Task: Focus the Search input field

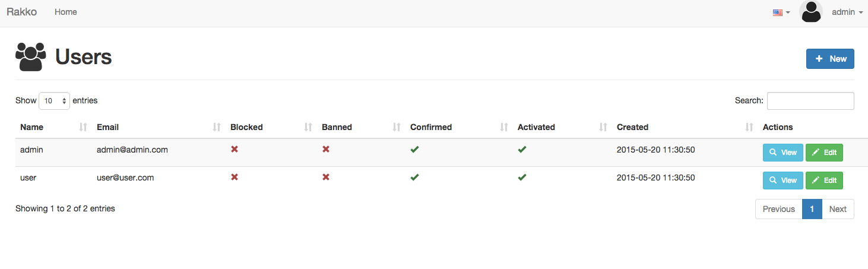Action: 810,101
